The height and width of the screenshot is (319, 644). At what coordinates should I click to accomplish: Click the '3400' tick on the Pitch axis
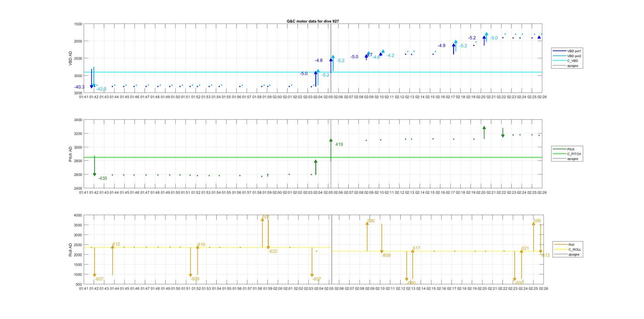tap(78, 120)
